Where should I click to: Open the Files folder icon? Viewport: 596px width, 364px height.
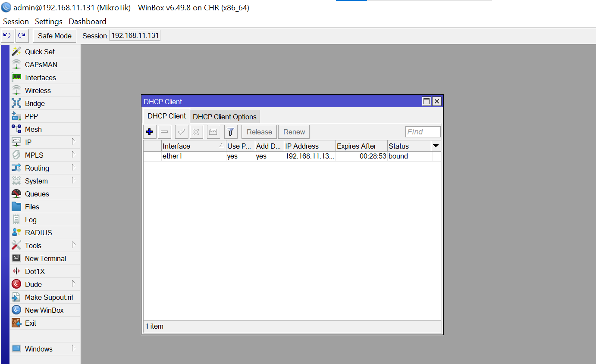pyautogui.click(x=16, y=207)
